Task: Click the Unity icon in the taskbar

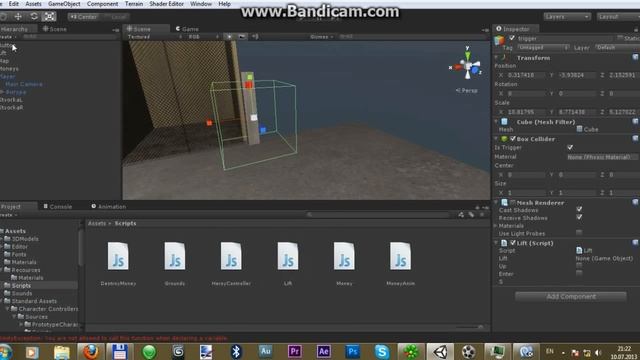Action: tap(440, 351)
